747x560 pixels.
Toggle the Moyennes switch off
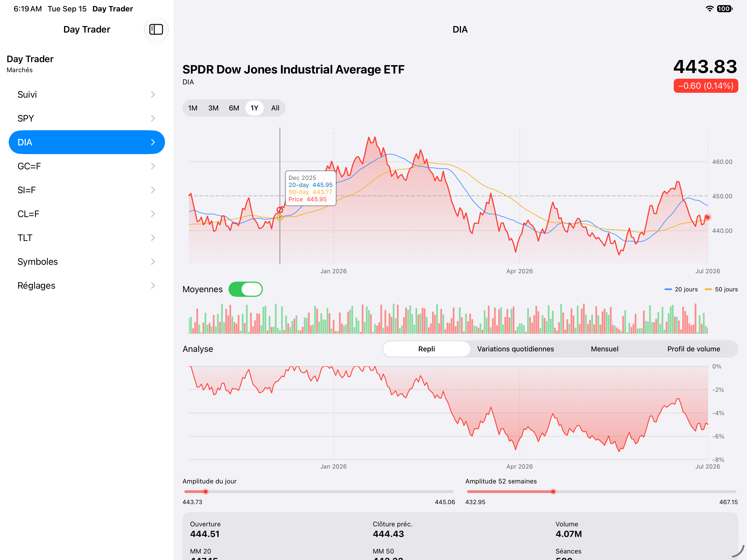tap(245, 289)
